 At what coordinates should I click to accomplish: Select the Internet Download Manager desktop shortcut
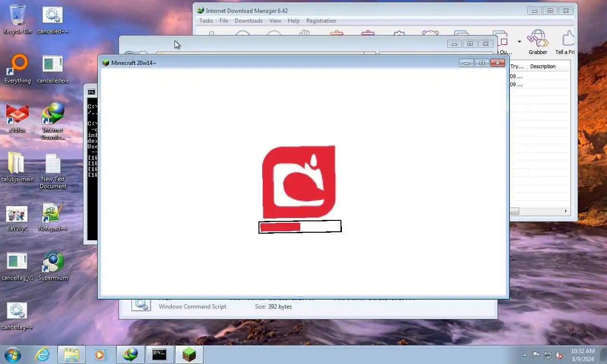pyautogui.click(x=53, y=121)
